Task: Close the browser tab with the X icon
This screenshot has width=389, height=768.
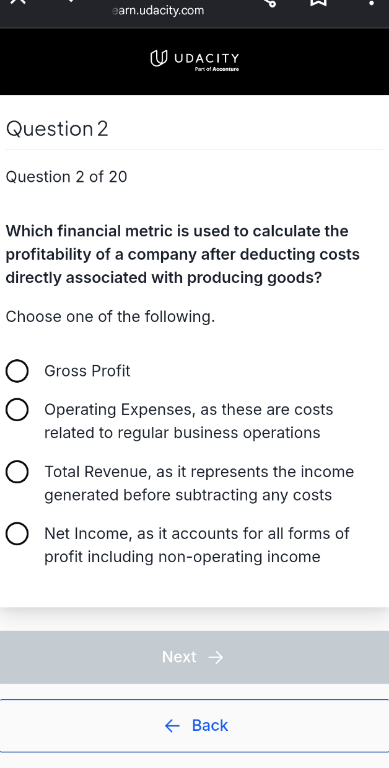Action: tap(17, 2)
